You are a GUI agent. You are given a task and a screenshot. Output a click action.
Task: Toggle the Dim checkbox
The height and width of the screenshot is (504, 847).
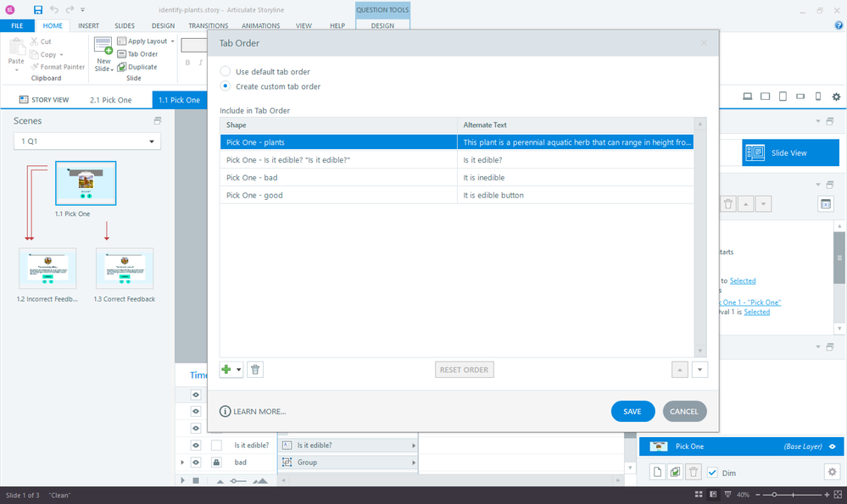click(x=712, y=473)
